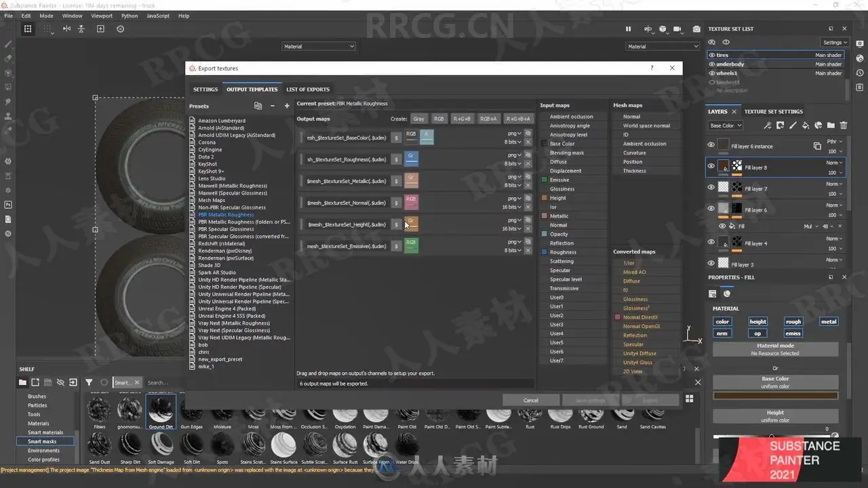The width and height of the screenshot is (868, 488).
Task: Switch to the SETTINGS tab
Action: coord(205,89)
